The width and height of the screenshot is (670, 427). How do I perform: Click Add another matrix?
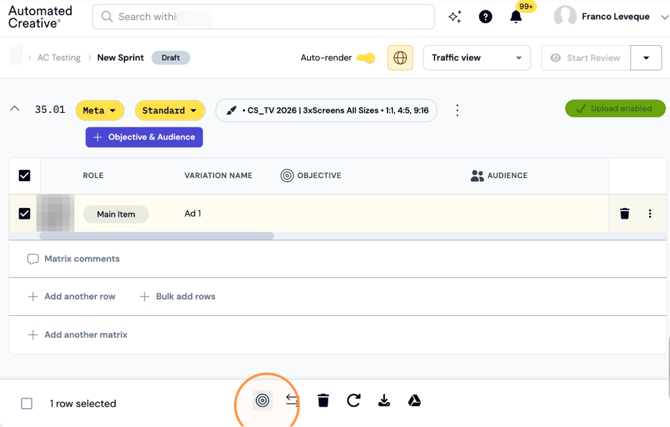click(78, 335)
